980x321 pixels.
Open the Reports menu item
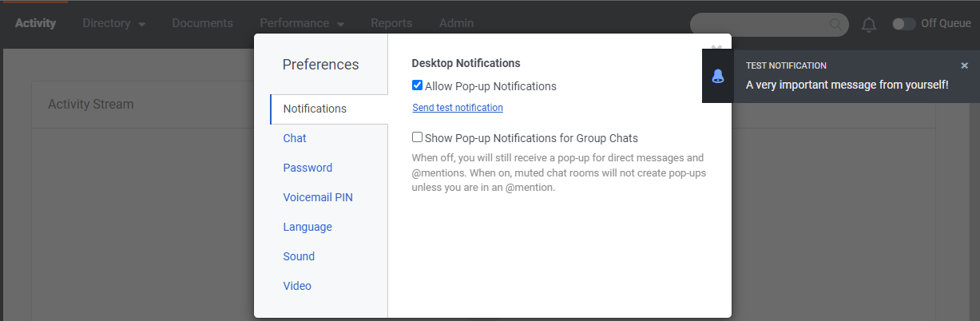tap(391, 23)
